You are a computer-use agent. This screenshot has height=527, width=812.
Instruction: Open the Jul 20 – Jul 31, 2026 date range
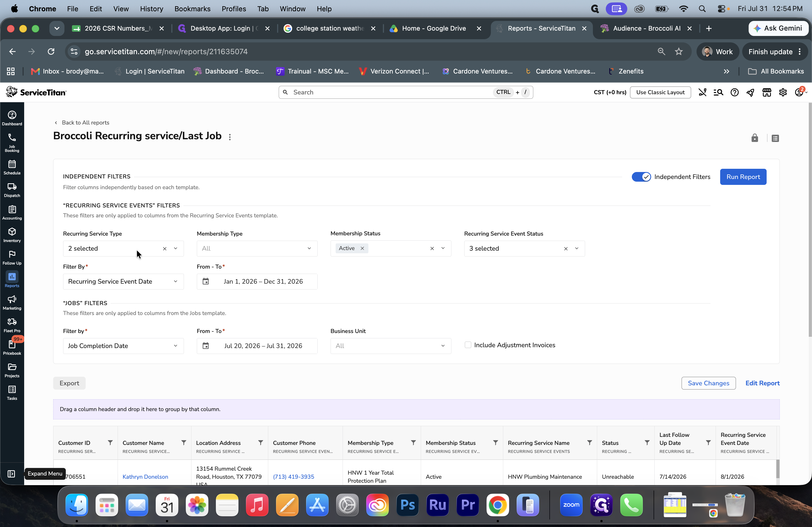(257, 346)
